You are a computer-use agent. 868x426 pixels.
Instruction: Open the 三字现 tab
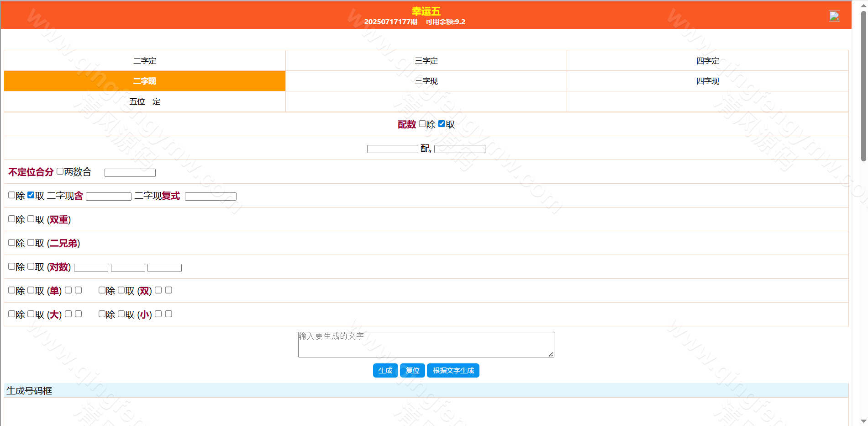tap(426, 81)
